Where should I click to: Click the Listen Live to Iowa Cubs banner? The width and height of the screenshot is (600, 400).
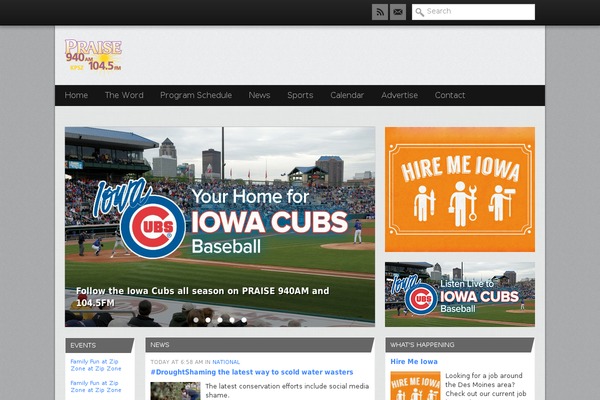coord(460,294)
